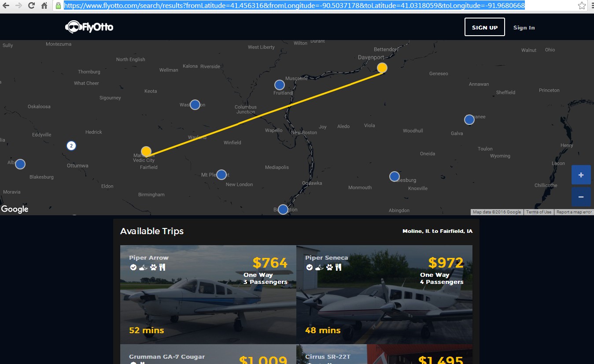Click the FlyOtto logo

click(89, 27)
